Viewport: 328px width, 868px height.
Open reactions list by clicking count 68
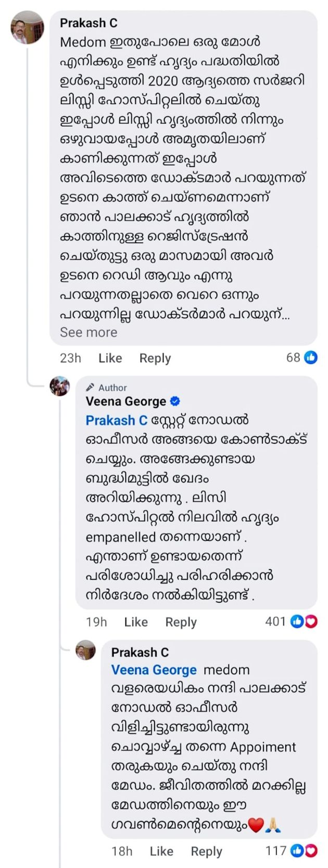[294, 358]
